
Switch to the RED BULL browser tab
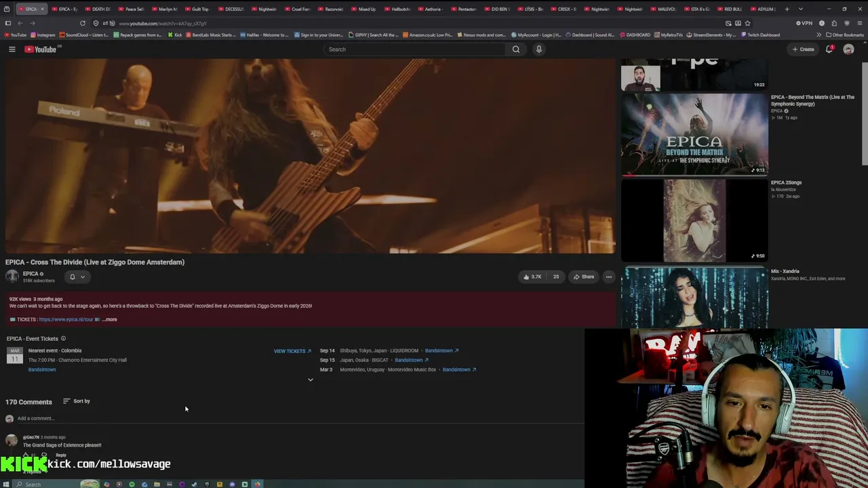pos(729,9)
